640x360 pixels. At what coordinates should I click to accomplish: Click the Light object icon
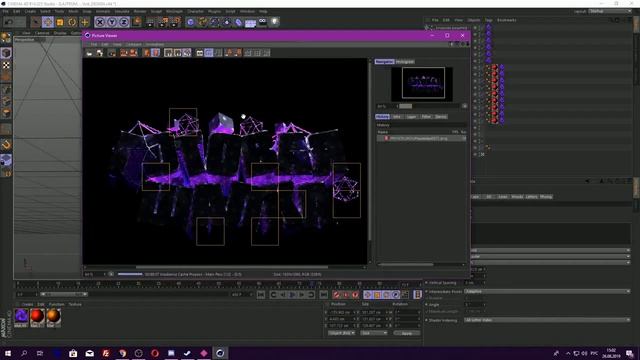click(275, 22)
